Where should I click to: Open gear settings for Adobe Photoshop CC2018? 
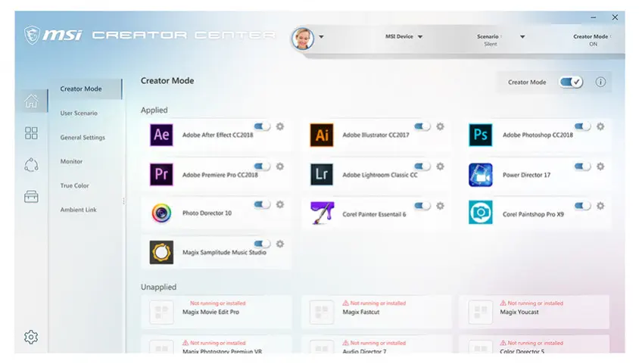click(600, 126)
